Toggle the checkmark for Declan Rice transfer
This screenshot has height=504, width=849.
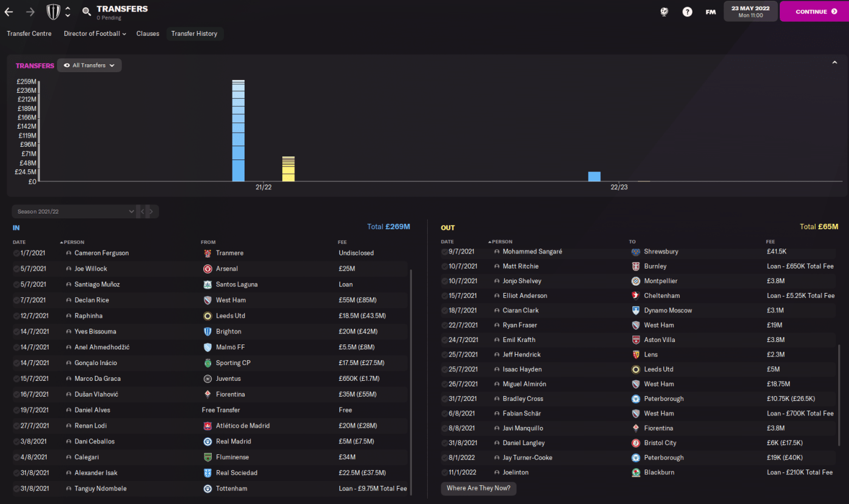[16, 300]
